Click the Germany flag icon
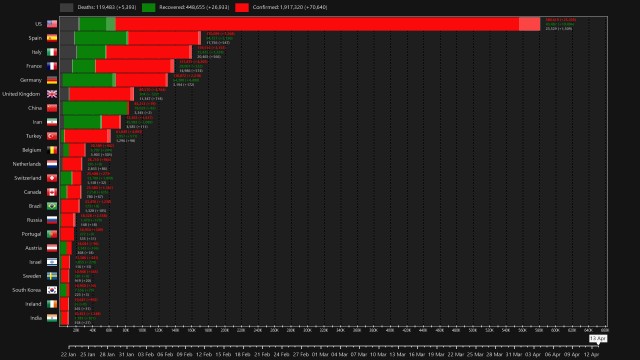640x360 pixels. pos(52,80)
